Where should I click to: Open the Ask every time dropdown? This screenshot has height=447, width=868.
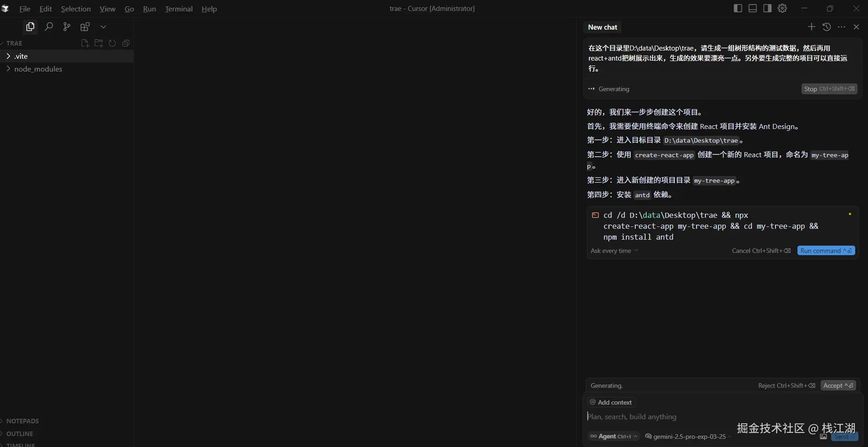click(x=614, y=251)
